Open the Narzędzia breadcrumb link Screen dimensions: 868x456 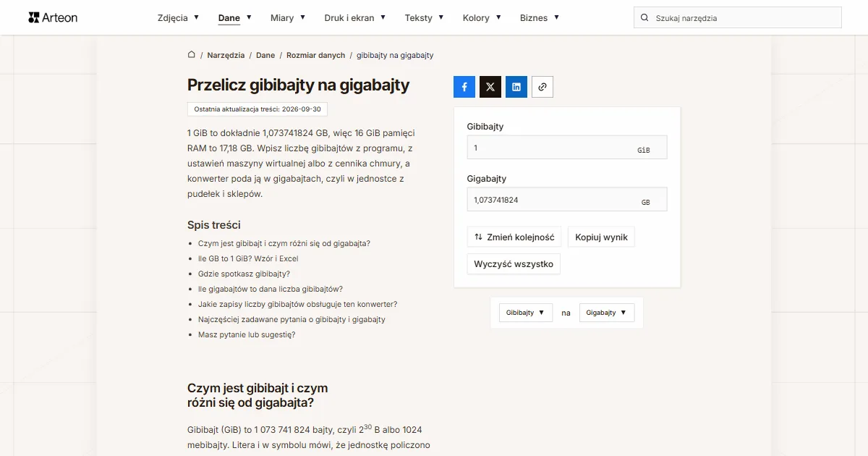tap(226, 55)
